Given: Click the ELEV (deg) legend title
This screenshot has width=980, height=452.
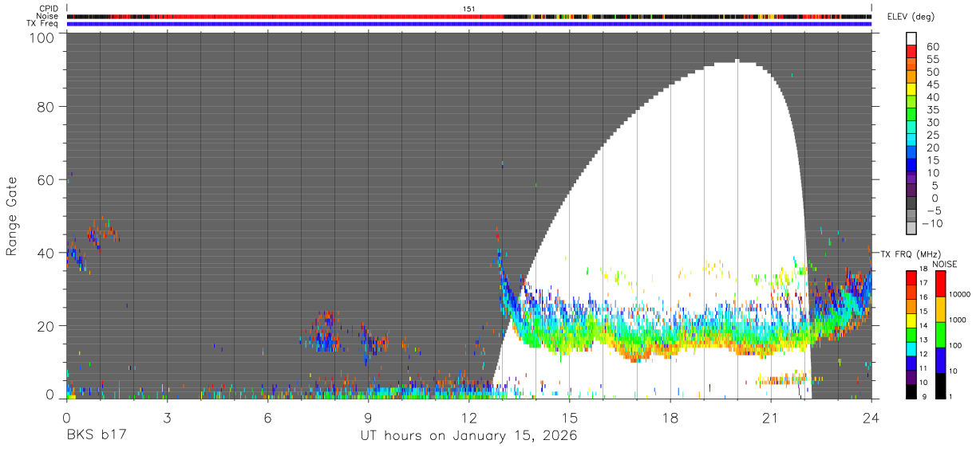Looking at the screenshot, I should click(911, 17).
